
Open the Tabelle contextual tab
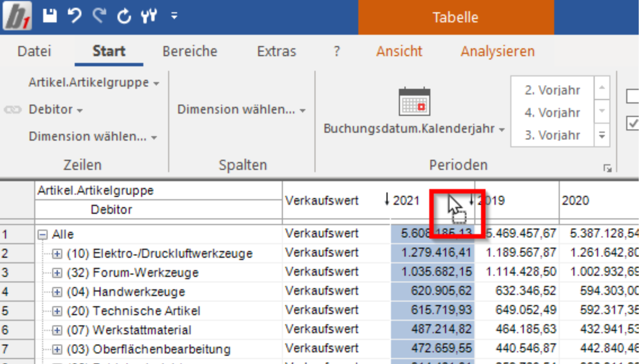(x=456, y=17)
